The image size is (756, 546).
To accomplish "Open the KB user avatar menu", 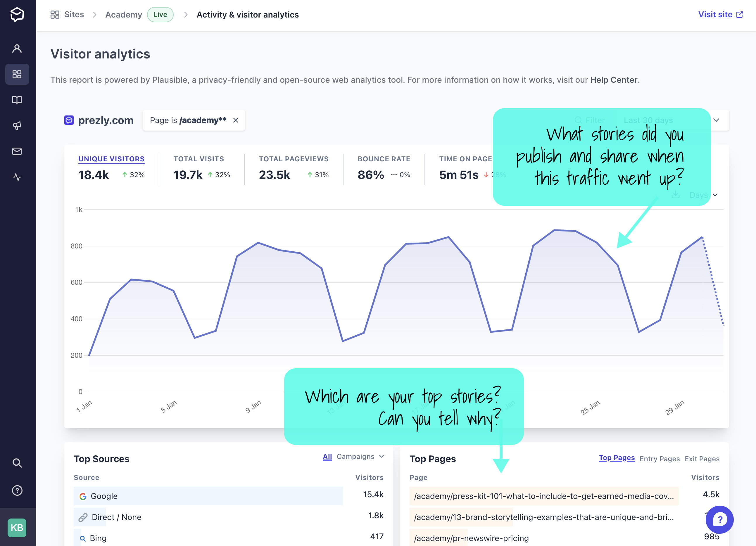I will pos(17,528).
